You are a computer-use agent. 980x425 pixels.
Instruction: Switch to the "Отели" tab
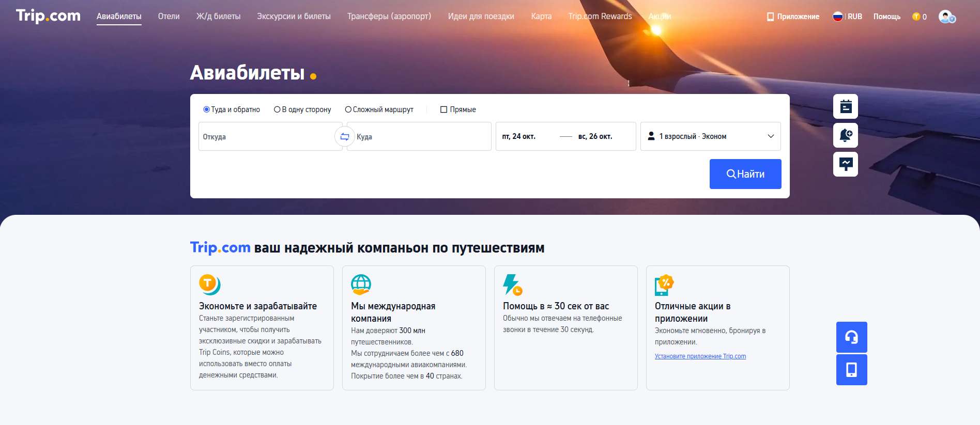(x=169, y=17)
